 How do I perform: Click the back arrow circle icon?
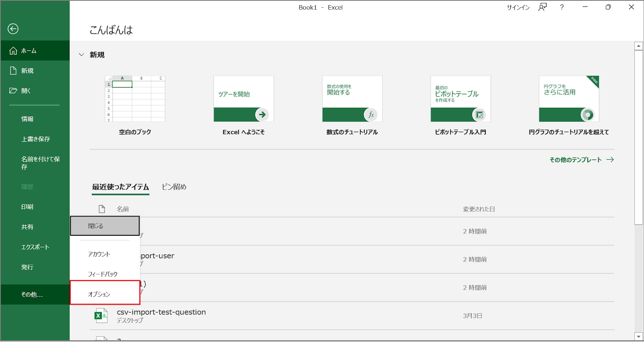pyautogui.click(x=13, y=29)
